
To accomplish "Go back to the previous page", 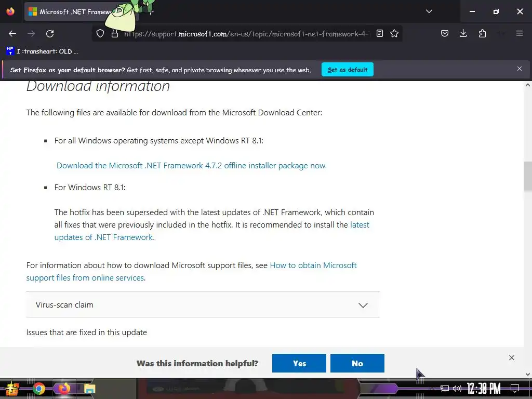I will (x=12, y=34).
